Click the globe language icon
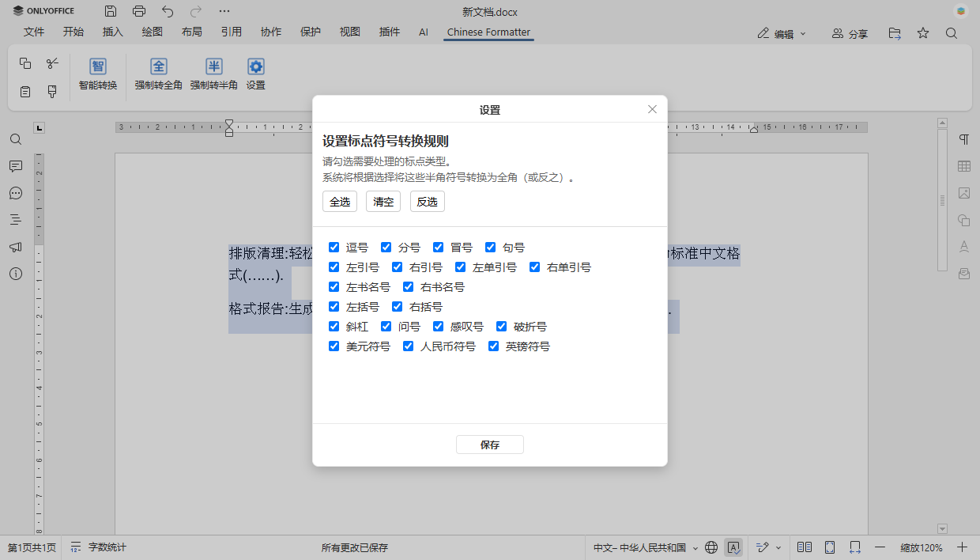This screenshot has height=560, width=980. (x=711, y=547)
